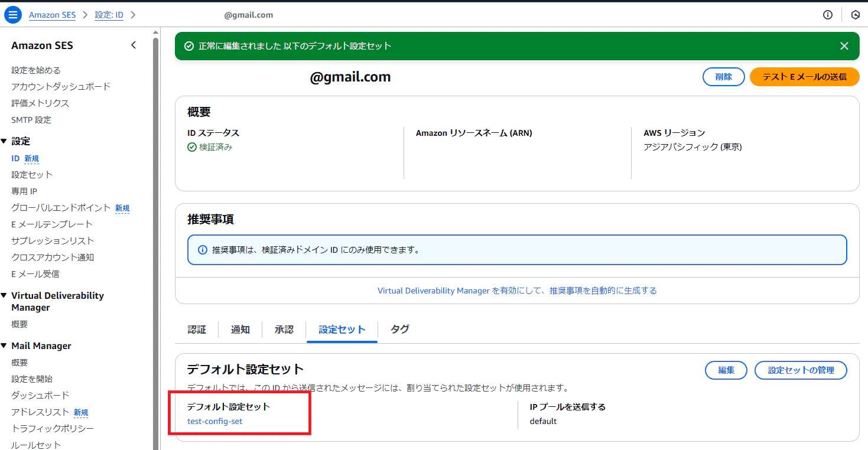Open the test-config-set link
Screen dimensions: 868x450
coord(214,421)
